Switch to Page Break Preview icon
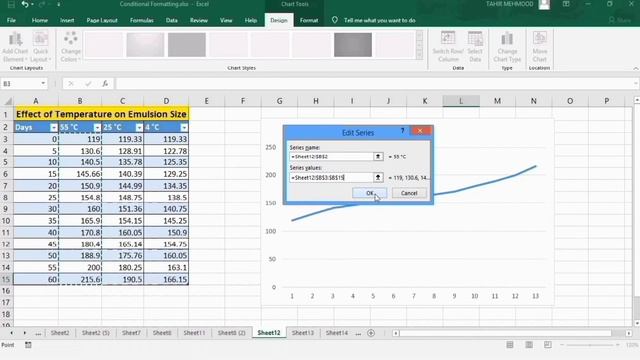 point(548,345)
